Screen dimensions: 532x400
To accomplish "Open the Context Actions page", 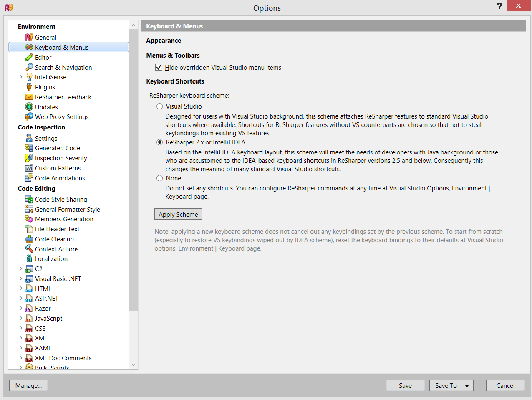I will 57,249.
